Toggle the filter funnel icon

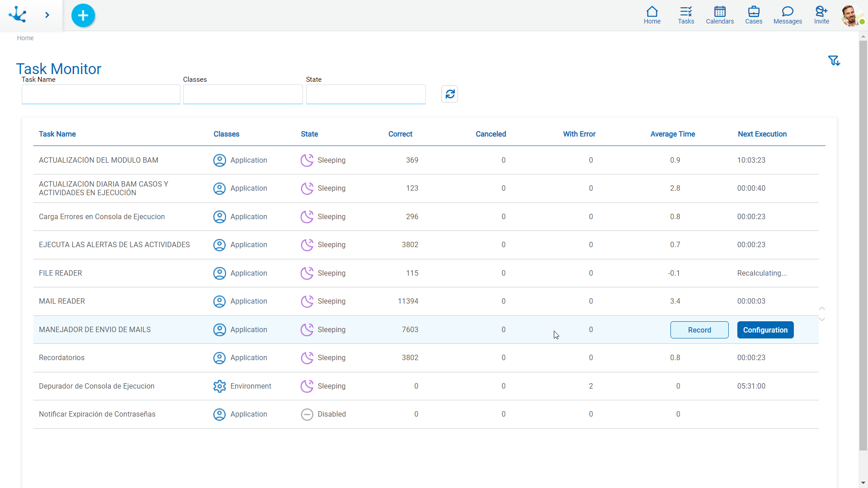834,61
